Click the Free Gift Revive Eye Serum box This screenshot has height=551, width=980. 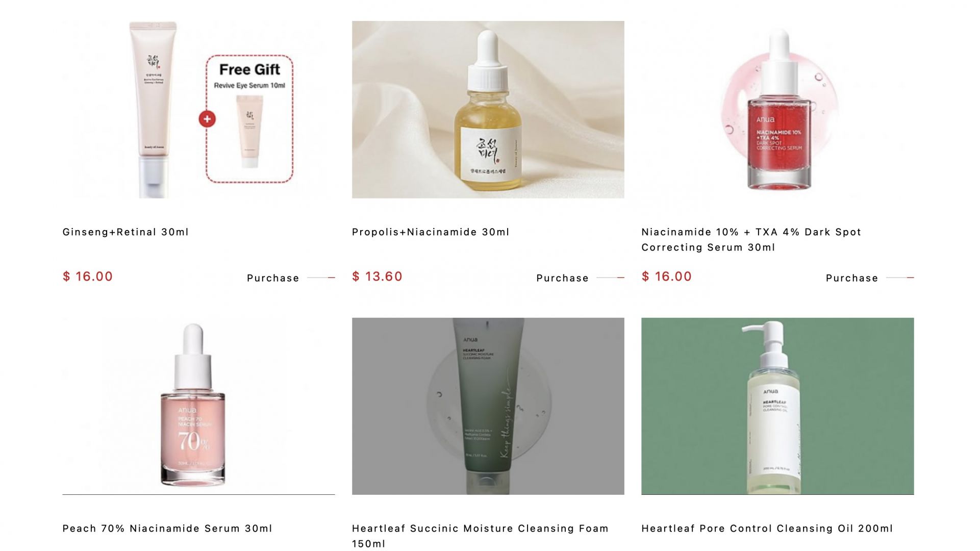(249, 118)
